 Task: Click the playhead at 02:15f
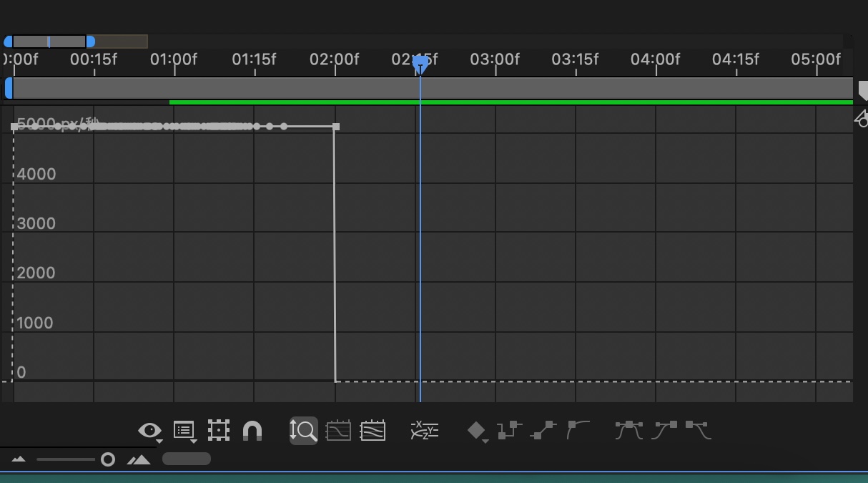pos(420,63)
